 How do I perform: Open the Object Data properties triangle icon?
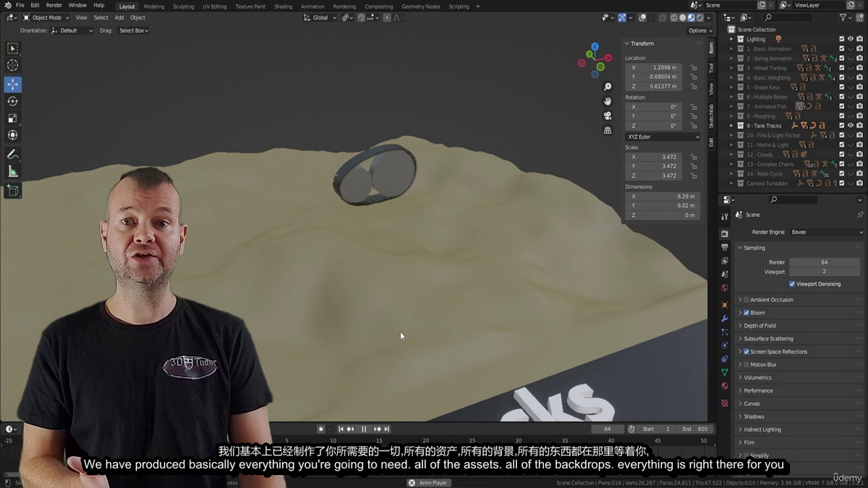pos(725,372)
